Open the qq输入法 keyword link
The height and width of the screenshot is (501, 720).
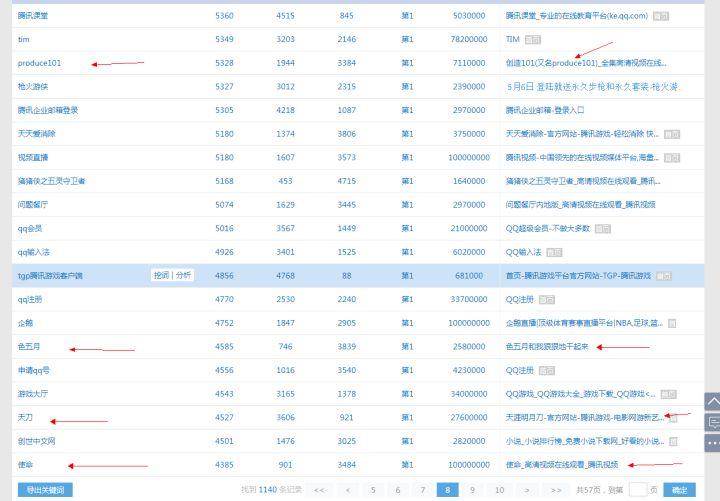(x=34, y=252)
